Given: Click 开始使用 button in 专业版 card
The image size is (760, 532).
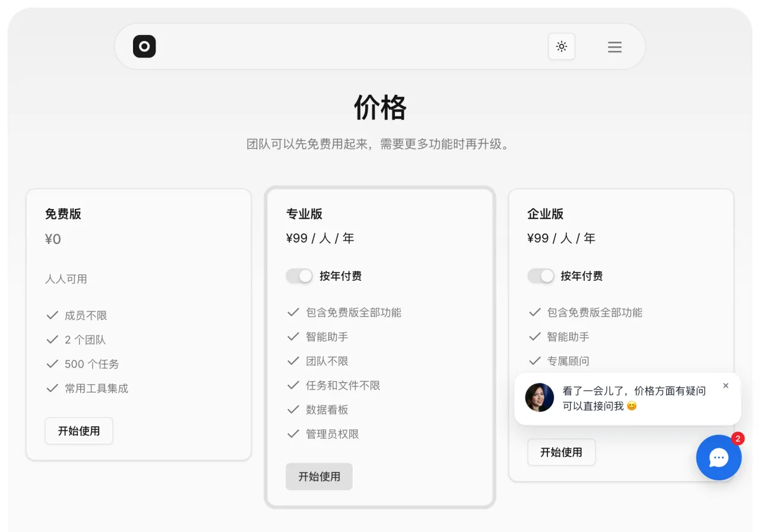Looking at the screenshot, I should (319, 476).
